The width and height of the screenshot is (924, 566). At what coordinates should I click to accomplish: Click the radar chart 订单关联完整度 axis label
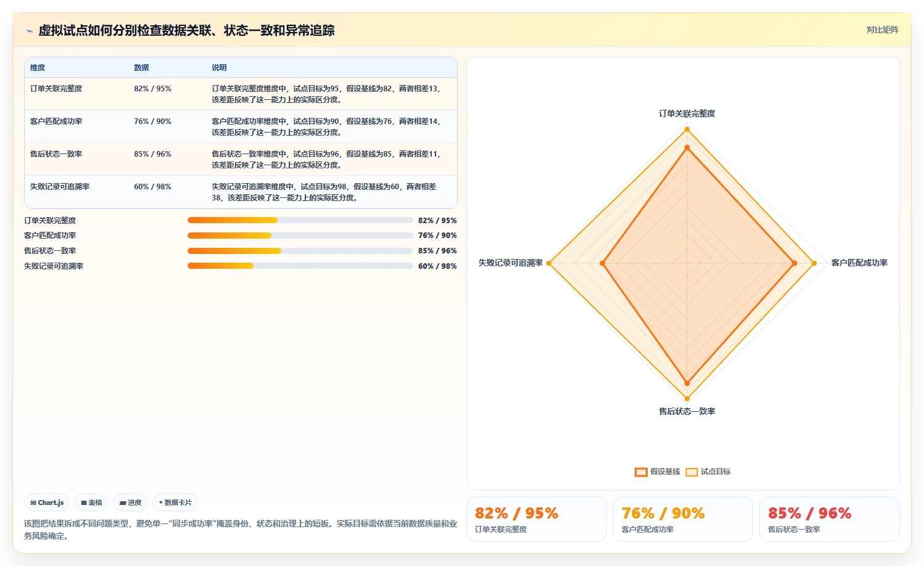pyautogui.click(x=687, y=113)
